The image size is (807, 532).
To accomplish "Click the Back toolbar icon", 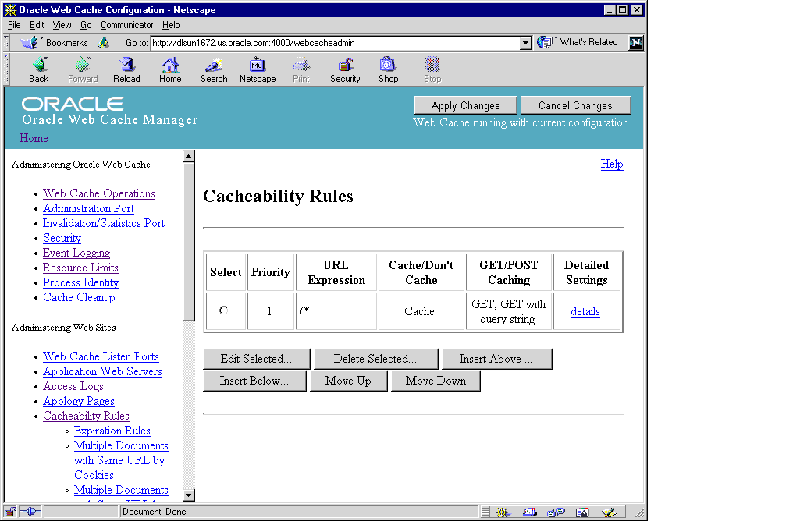I will point(38,70).
